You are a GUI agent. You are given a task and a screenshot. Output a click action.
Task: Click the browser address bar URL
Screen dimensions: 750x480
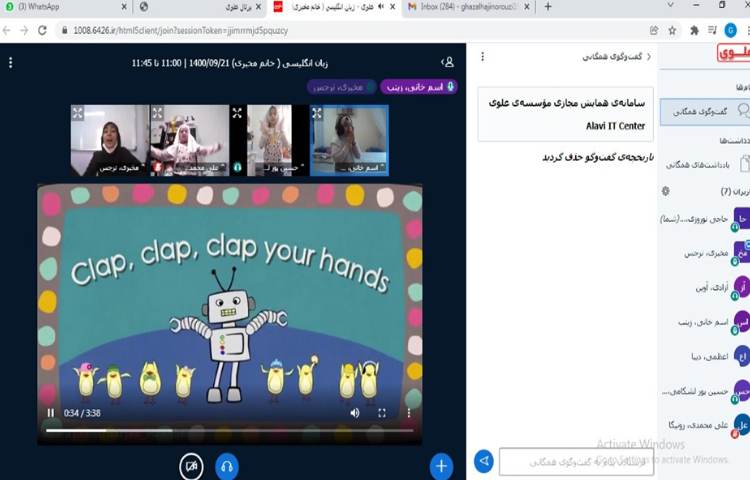[180, 31]
